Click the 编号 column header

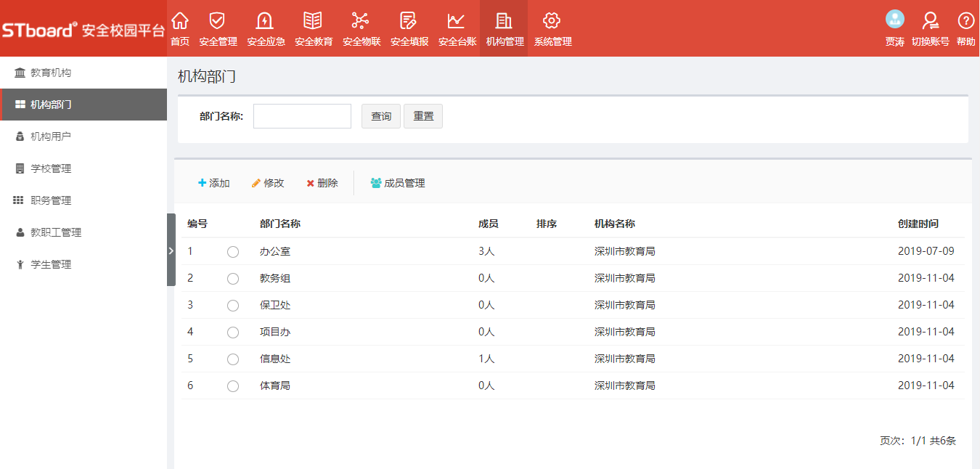coord(197,224)
